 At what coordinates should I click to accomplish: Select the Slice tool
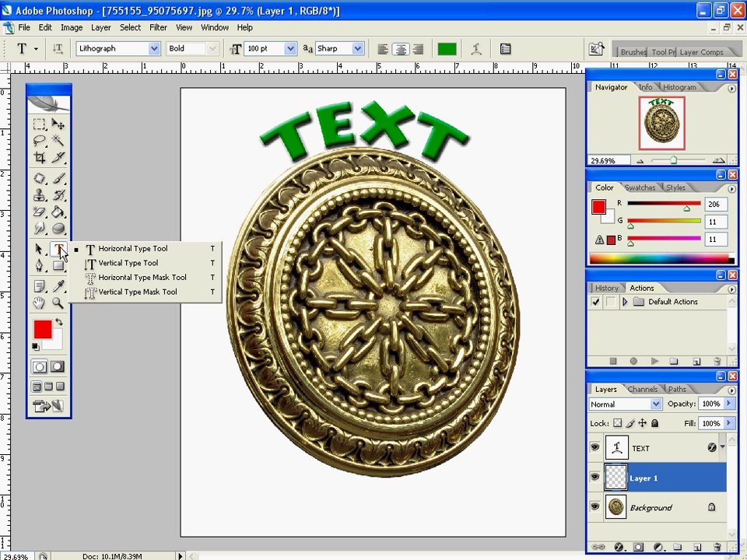tap(58, 156)
